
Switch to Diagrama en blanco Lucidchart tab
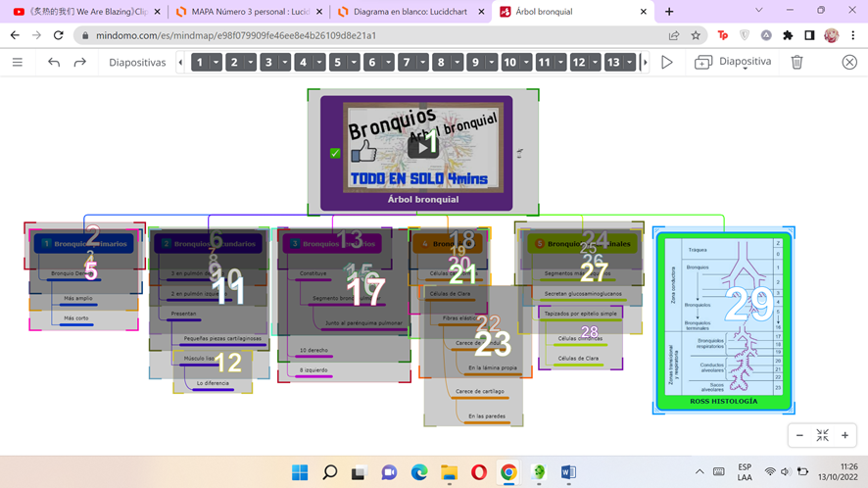pyautogui.click(x=410, y=12)
